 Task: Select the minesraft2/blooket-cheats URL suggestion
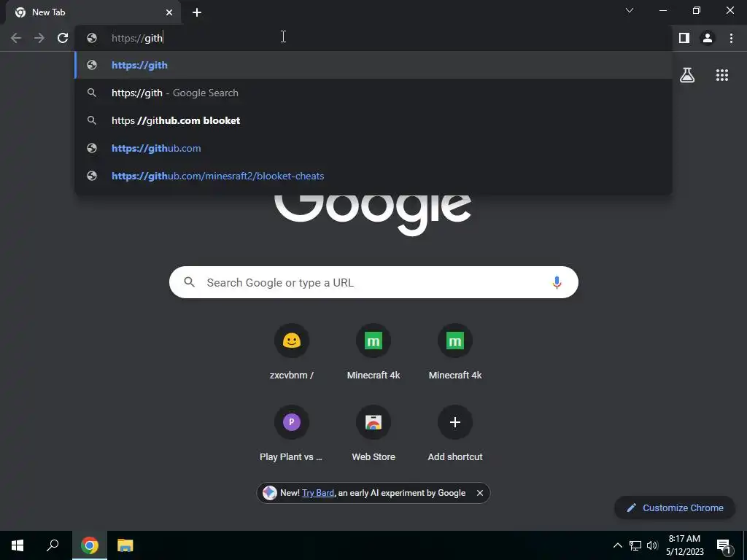click(373, 176)
